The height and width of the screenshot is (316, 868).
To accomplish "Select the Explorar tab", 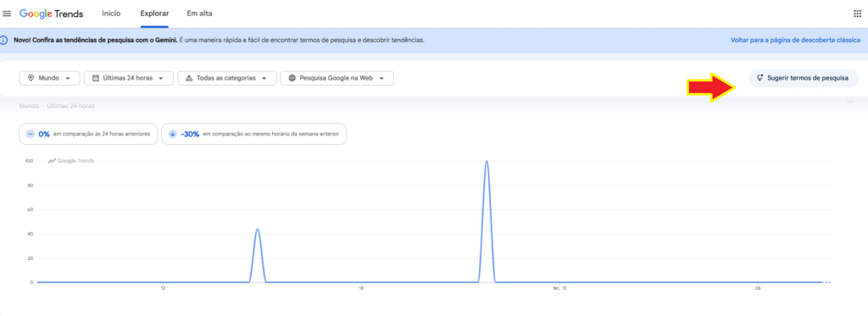I will 154,14.
